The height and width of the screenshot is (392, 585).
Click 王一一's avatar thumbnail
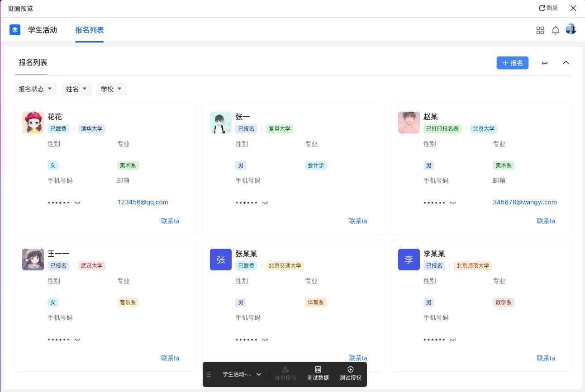pos(33,260)
